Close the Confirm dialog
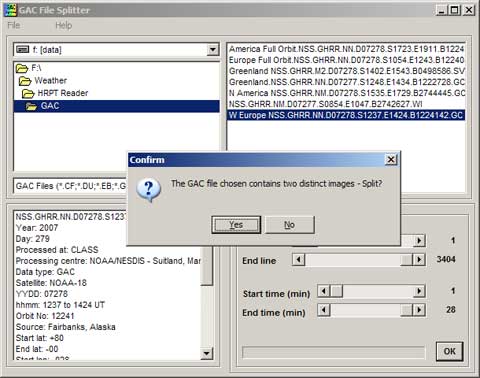 click(x=391, y=160)
